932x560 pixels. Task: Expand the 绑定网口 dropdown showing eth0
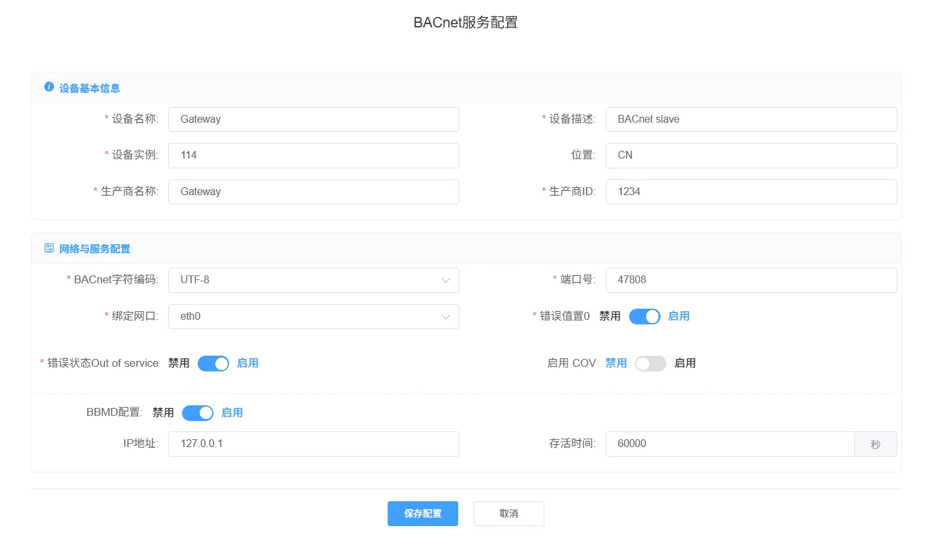pyautogui.click(x=313, y=317)
